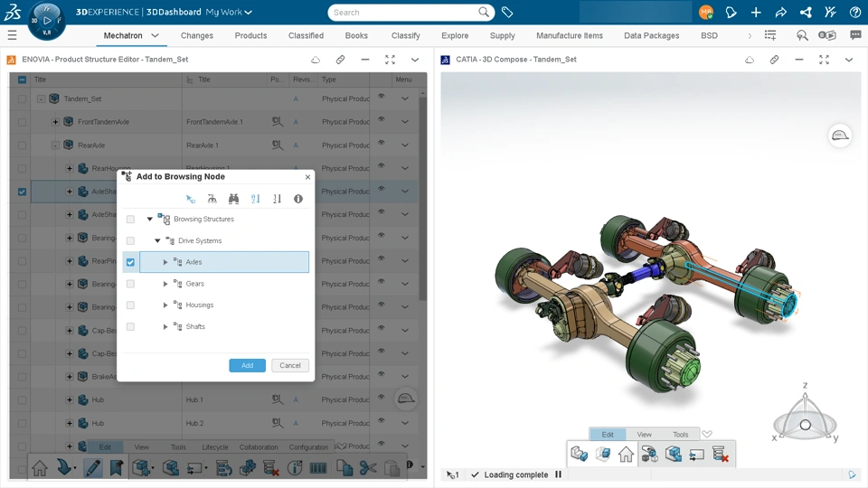The width and height of the screenshot is (868, 488).
Task: Check the Gears checkbox
Action: coord(130,284)
